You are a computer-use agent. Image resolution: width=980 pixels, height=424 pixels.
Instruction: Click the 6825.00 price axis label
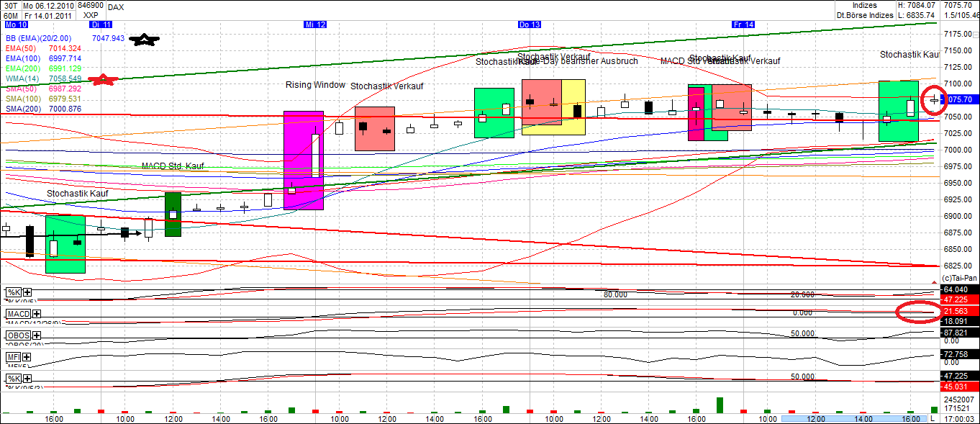[x=958, y=266]
